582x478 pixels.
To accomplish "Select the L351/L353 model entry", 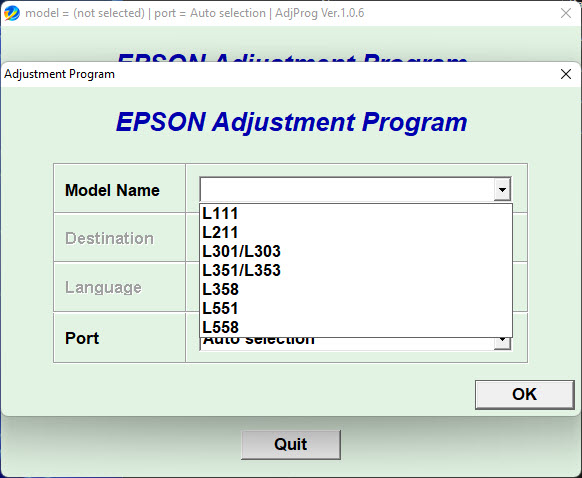I will 356,270.
